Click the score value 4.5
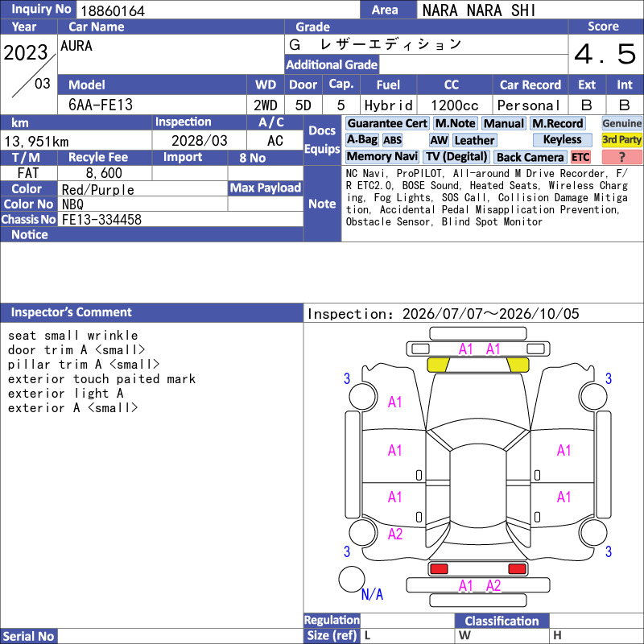 click(605, 54)
